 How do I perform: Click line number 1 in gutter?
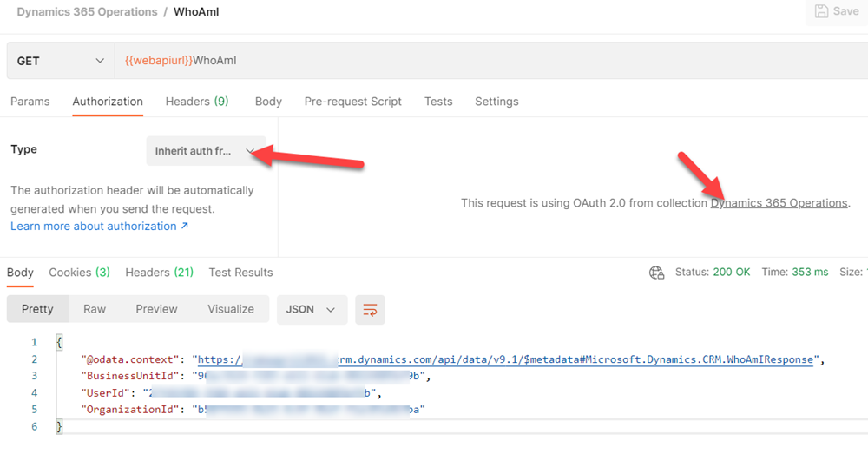pos(35,342)
